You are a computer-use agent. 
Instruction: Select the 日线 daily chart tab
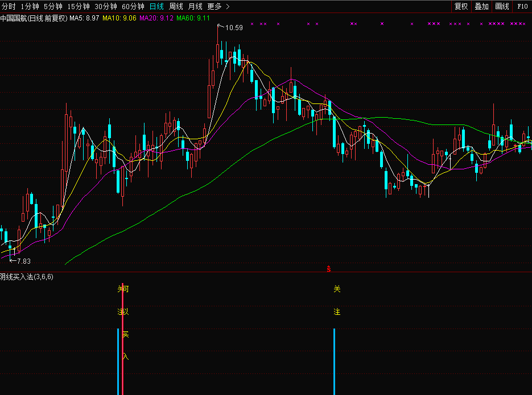156,7
